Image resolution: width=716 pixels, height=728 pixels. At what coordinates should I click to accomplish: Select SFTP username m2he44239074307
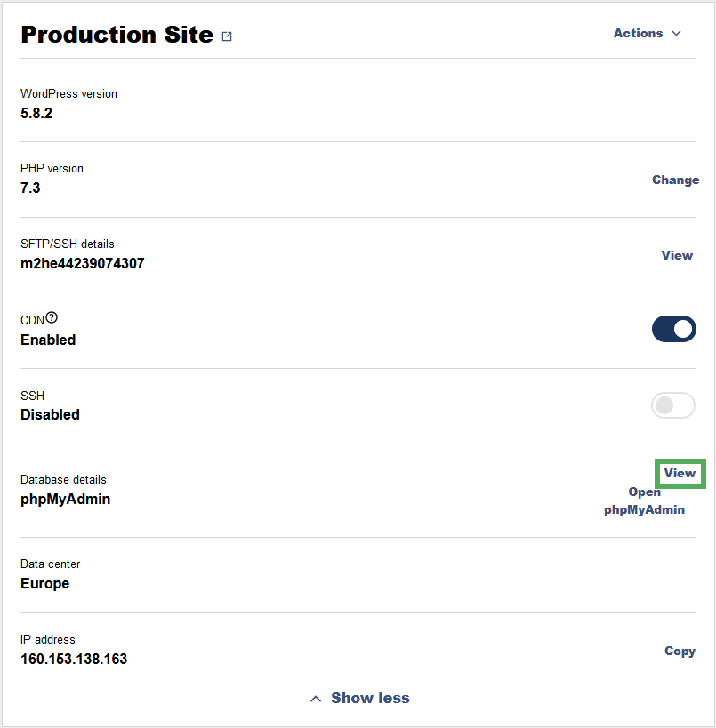tap(82, 263)
